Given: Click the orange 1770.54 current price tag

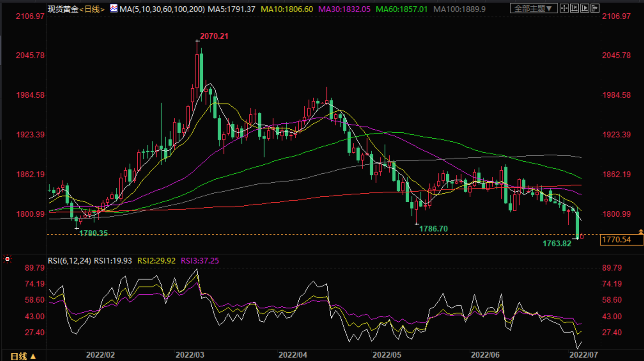Looking at the screenshot, I should click(621, 240).
